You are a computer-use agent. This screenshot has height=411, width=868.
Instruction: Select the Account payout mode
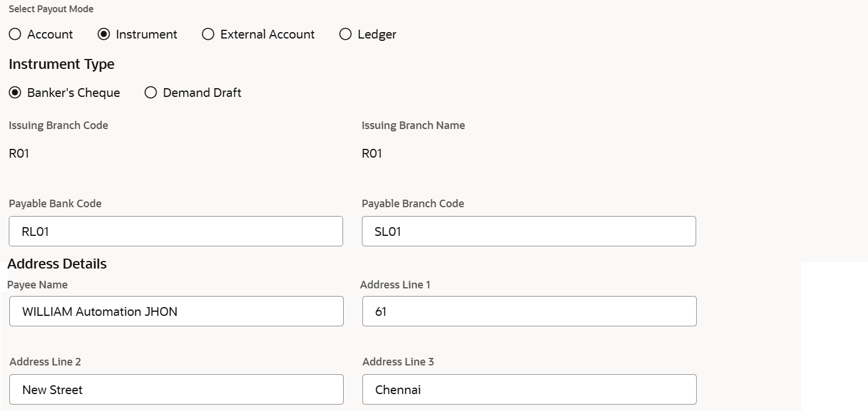[15, 34]
